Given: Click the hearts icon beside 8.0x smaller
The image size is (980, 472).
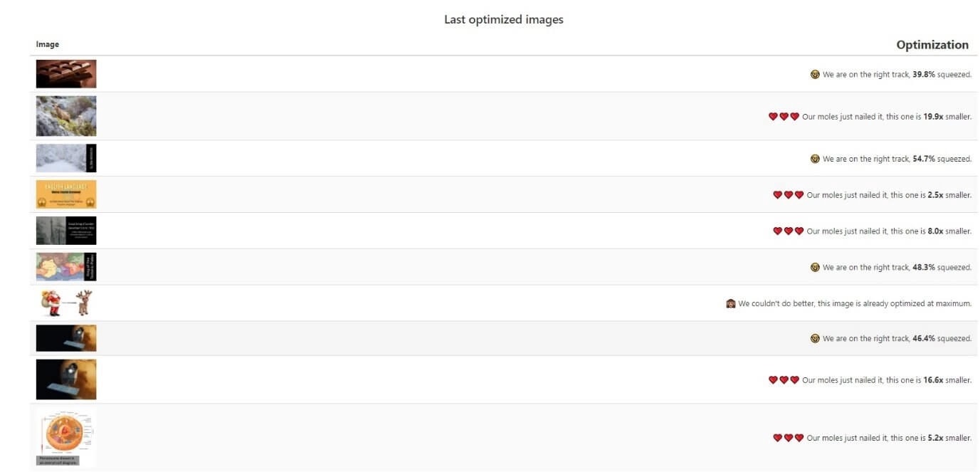Looking at the screenshot, I should (788, 231).
